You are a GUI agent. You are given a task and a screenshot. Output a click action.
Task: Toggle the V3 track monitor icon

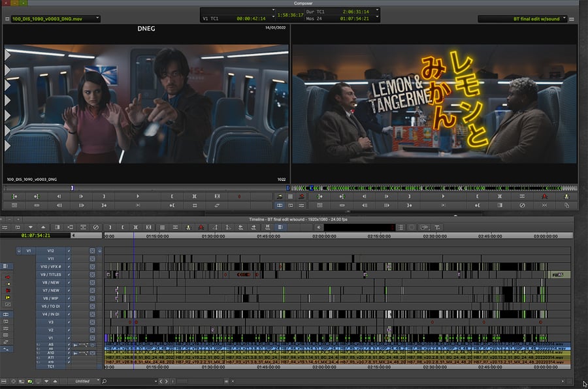click(92, 322)
